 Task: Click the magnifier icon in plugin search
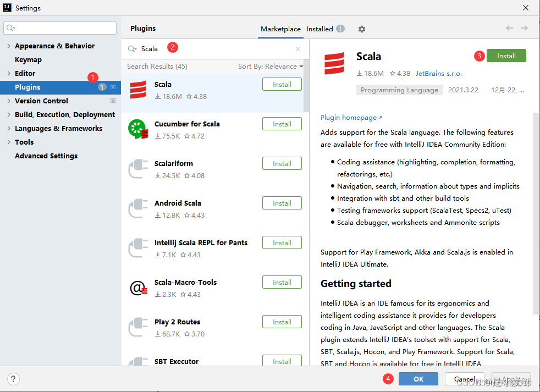tap(132, 49)
